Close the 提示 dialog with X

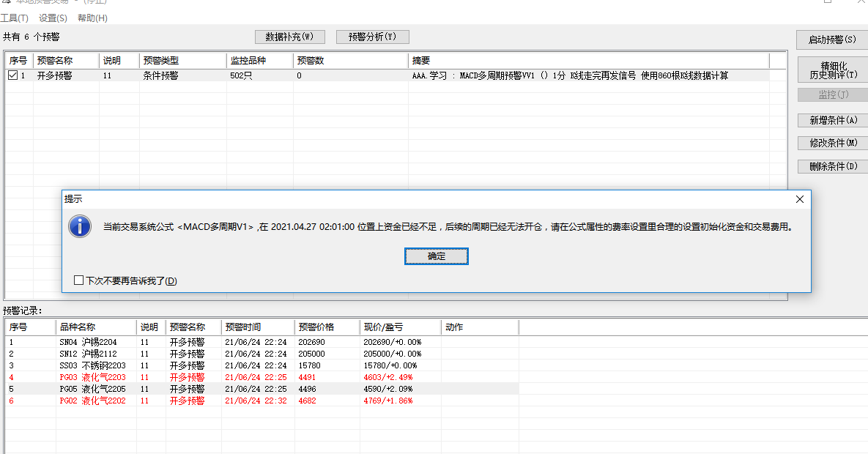800,199
